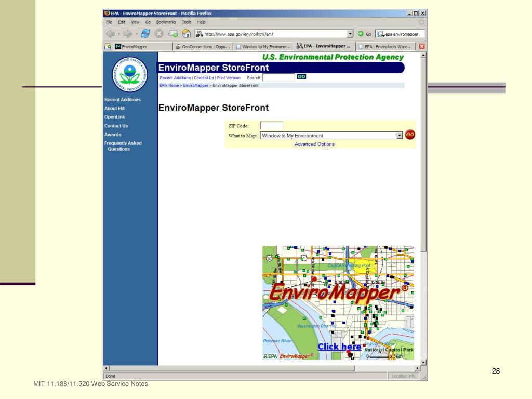Open the OpenLink sidebar link
This screenshot has height=399, width=532.
tap(115, 117)
